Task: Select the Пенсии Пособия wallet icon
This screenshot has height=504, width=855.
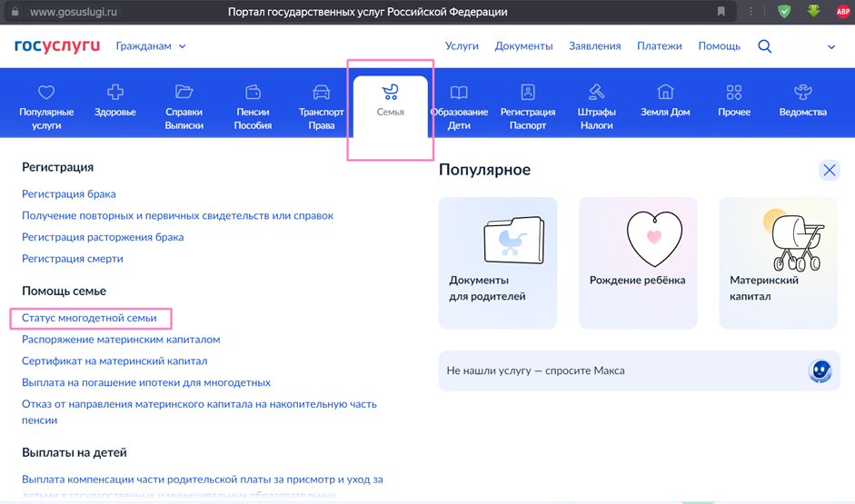Action: (x=253, y=92)
